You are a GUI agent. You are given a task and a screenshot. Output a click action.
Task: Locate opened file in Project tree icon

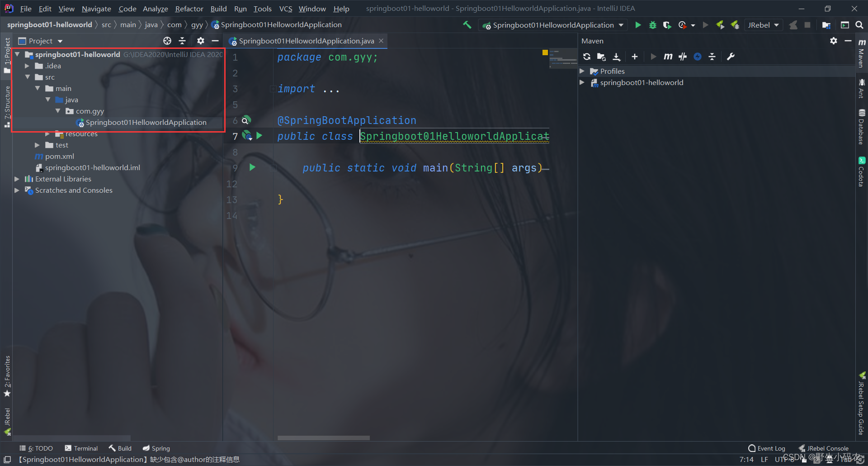point(167,41)
